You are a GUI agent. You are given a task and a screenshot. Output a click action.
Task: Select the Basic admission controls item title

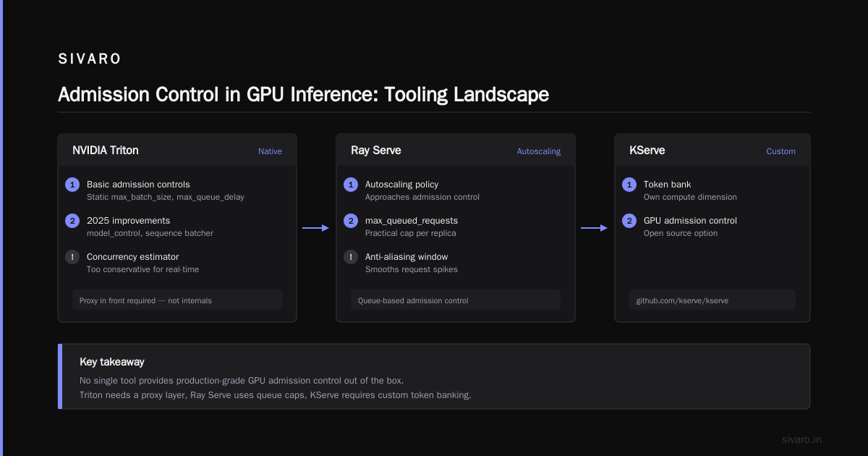(x=138, y=185)
